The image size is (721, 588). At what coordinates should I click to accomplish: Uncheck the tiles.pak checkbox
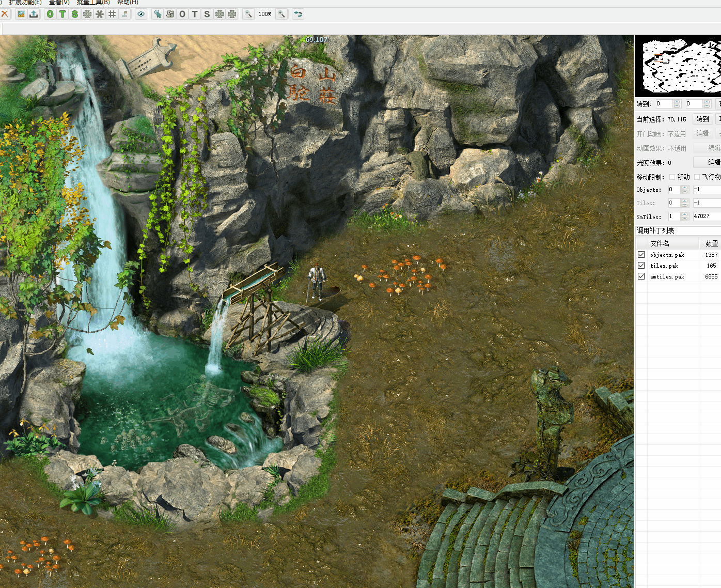click(641, 266)
